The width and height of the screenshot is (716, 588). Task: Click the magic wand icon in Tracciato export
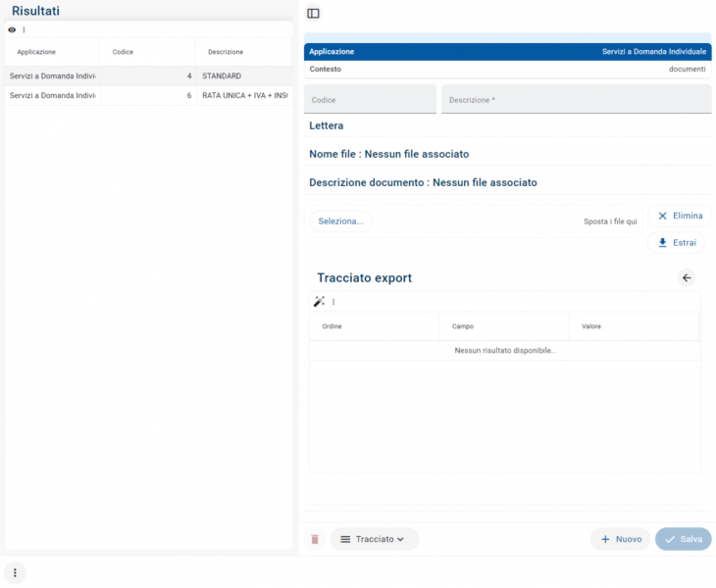point(319,302)
